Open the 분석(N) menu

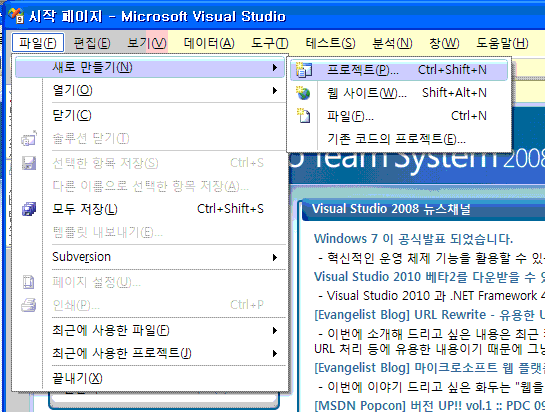click(392, 43)
